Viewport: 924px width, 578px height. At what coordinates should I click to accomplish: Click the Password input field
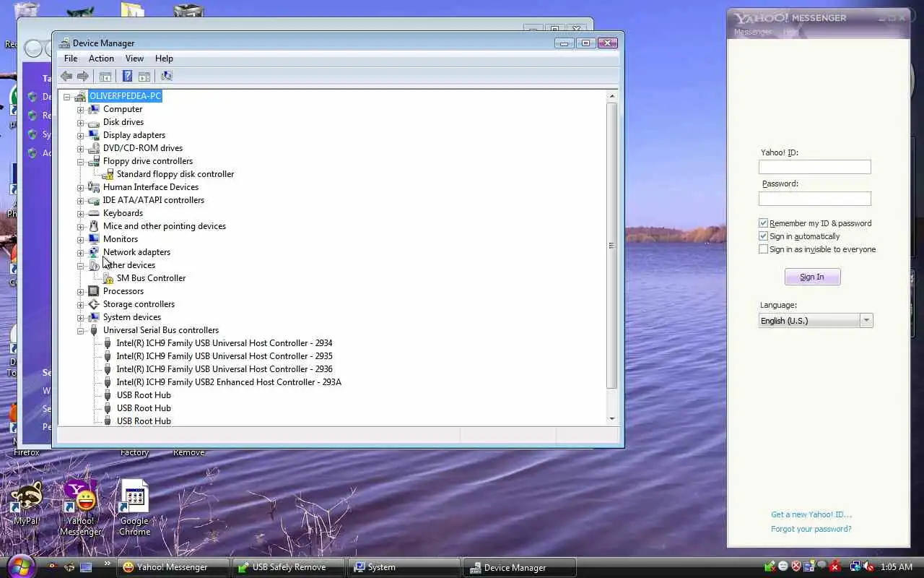815,198
